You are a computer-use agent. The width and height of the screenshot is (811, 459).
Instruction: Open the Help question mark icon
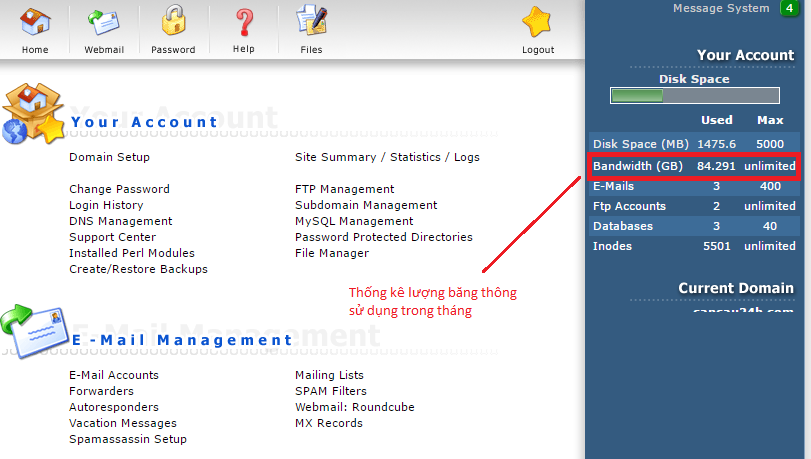coord(244,22)
